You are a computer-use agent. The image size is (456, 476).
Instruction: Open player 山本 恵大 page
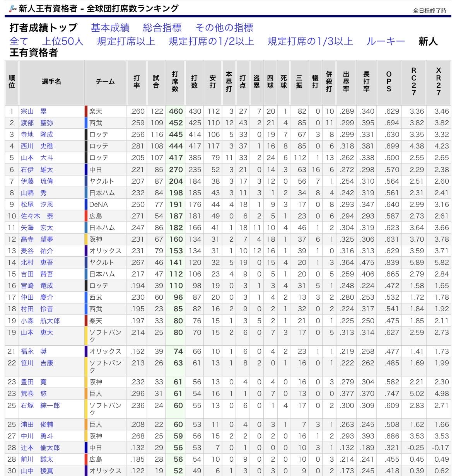(37, 333)
